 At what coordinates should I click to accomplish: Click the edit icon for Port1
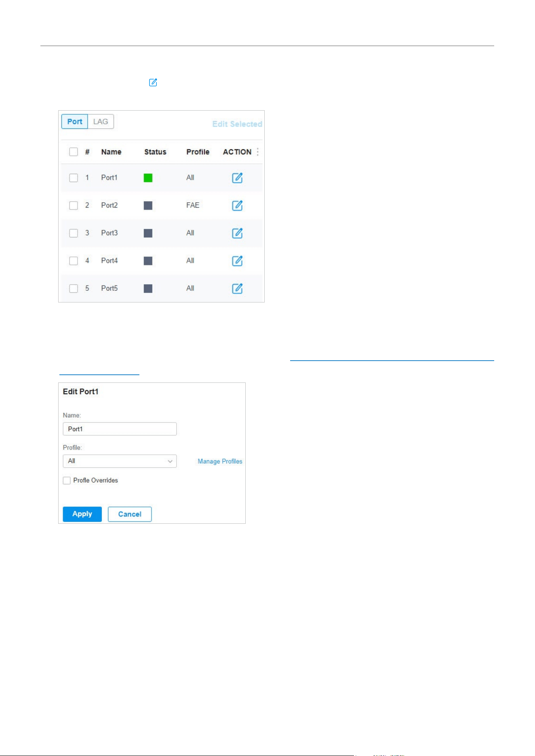(x=237, y=178)
